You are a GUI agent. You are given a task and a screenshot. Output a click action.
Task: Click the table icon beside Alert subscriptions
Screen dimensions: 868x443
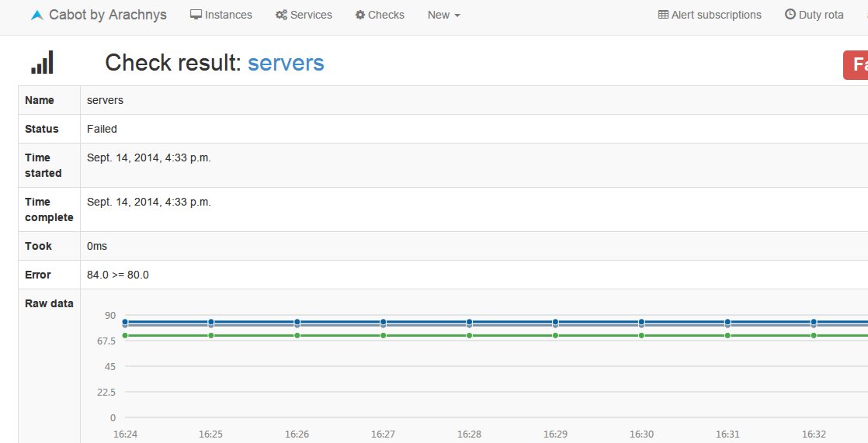(663, 15)
